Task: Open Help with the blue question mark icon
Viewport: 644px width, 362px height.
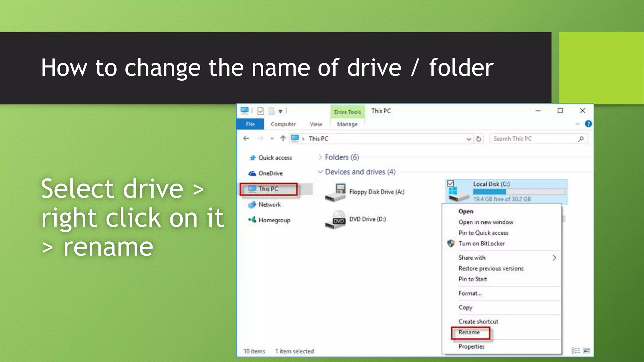Action: pyautogui.click(x=588, y=124)
